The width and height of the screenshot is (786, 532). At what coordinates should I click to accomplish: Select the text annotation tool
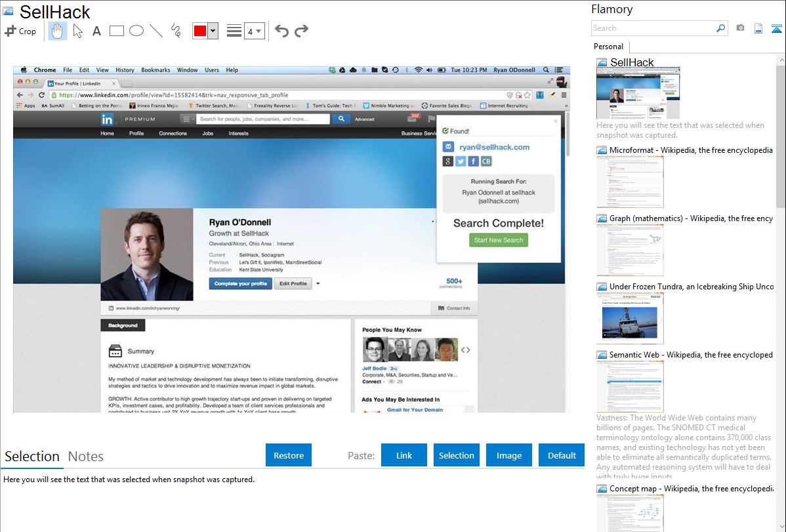click(x=96, y=31)
